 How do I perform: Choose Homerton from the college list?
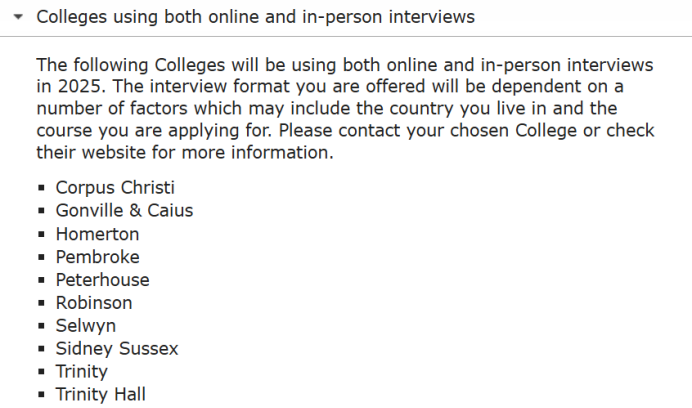[x=97, y=234]
